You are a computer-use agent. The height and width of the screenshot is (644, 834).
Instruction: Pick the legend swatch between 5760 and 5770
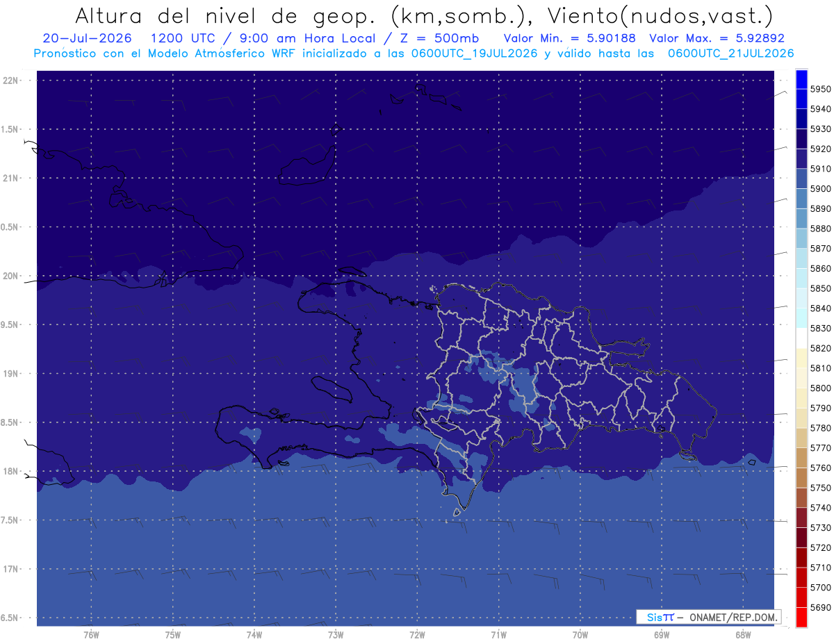pos(801,458)
